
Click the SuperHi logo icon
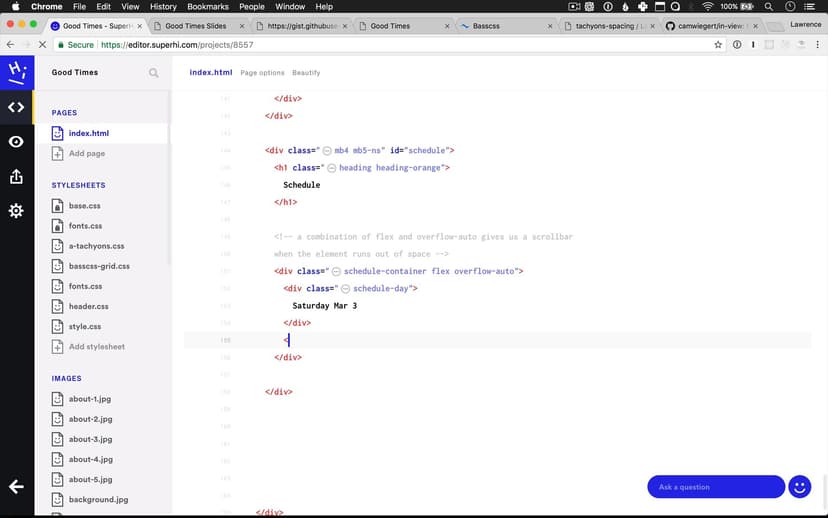(16, 72)
